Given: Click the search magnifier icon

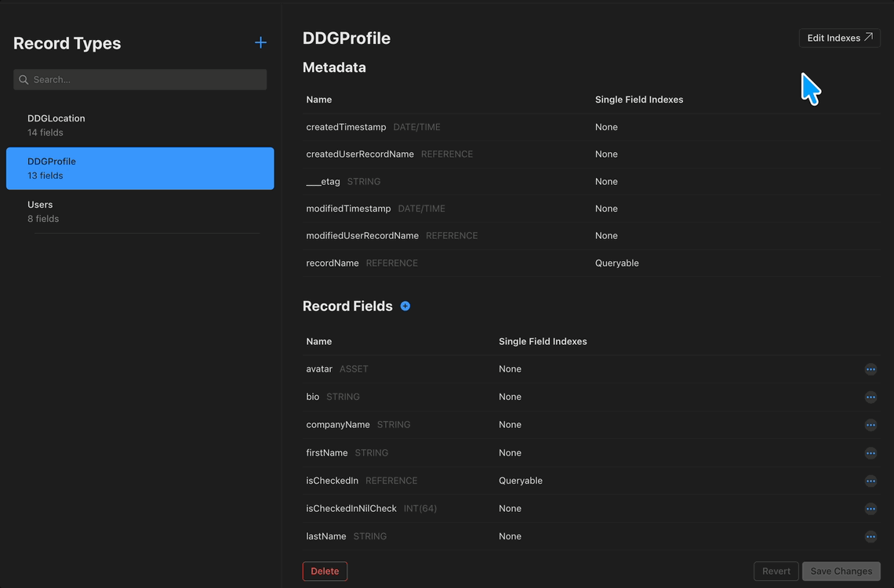Looking at the screenshot, I should pos(24,80).
